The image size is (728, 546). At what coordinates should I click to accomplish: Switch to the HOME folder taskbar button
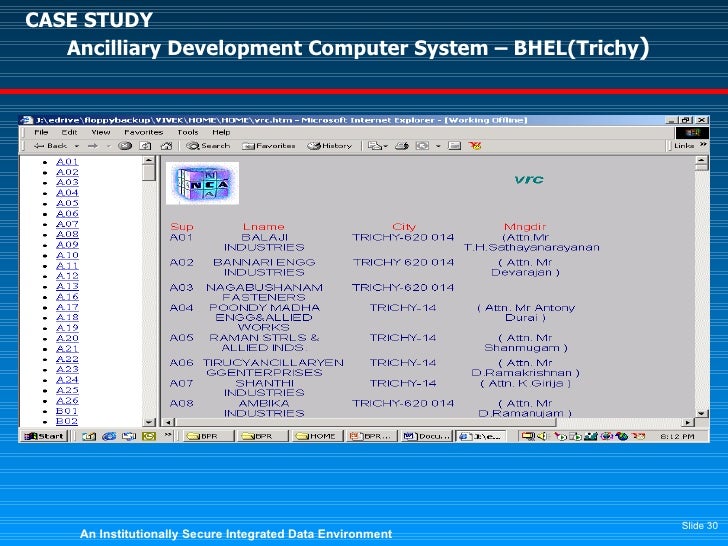pyautogui.click(x=318, y=436)
